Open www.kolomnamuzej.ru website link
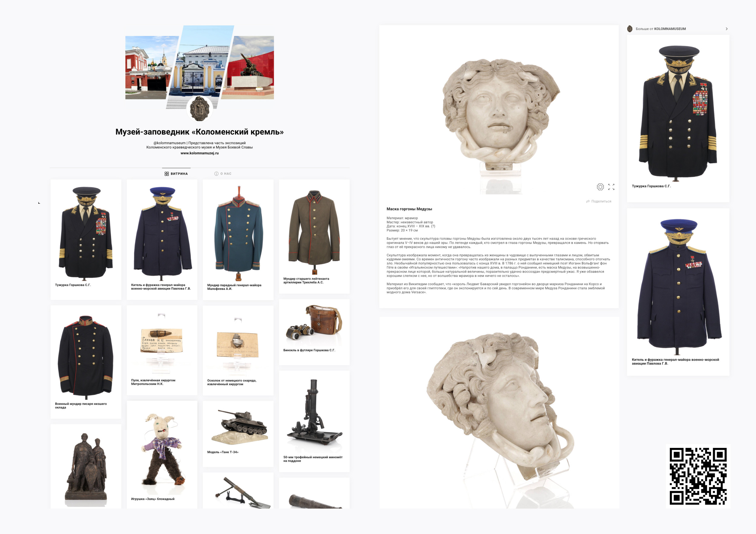756x534 pixels. (199, 153)
